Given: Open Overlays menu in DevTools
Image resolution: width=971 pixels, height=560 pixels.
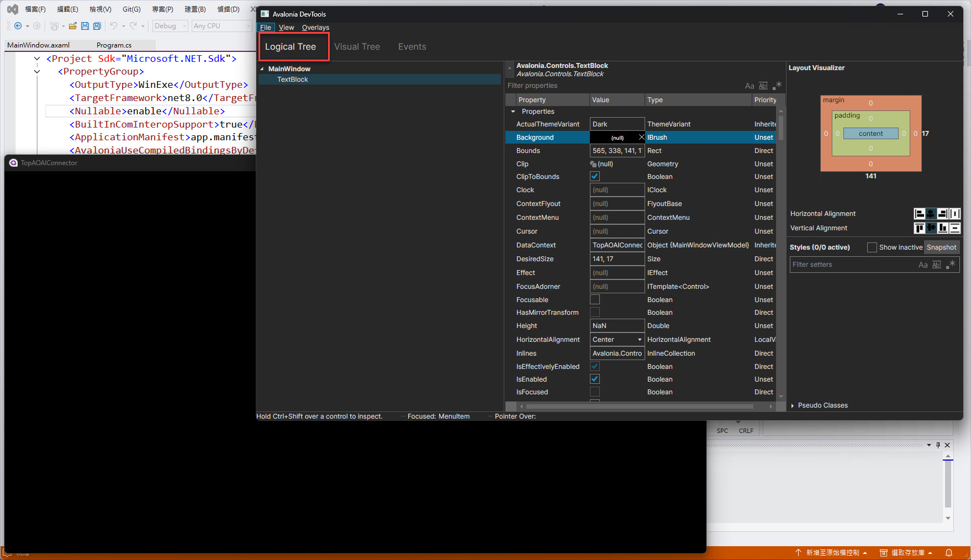Looking at the screenshot, I should coord(315,28).
